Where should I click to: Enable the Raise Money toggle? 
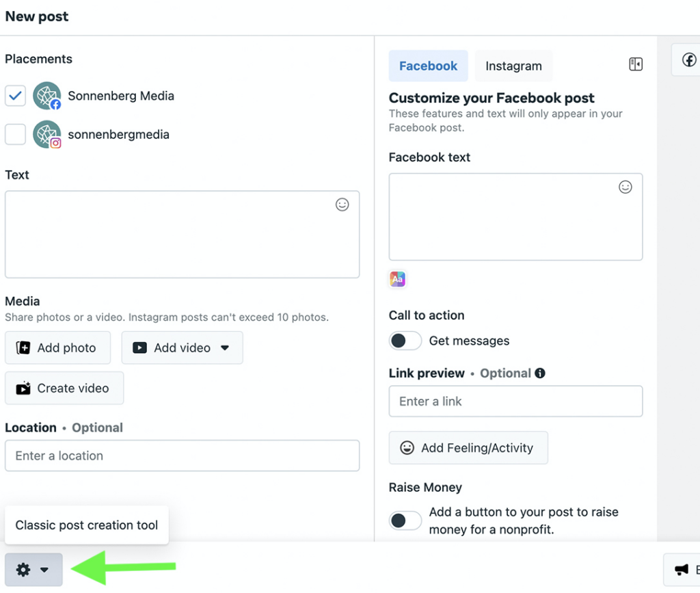[x=405, y=520]
